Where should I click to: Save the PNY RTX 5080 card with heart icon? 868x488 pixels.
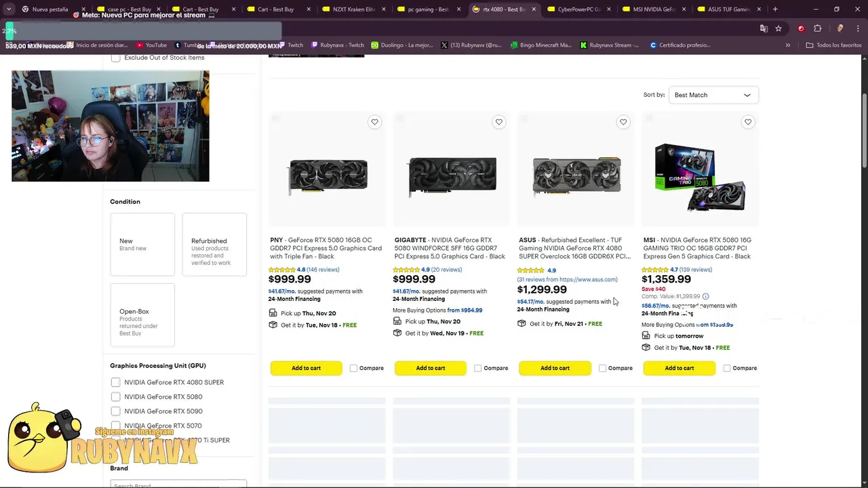[374, 122]
